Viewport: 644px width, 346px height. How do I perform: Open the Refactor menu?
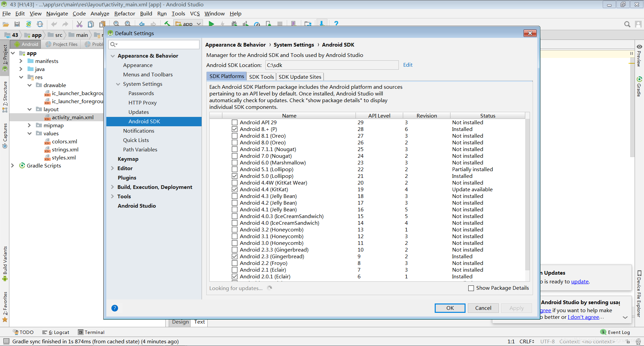click(124, 14)
